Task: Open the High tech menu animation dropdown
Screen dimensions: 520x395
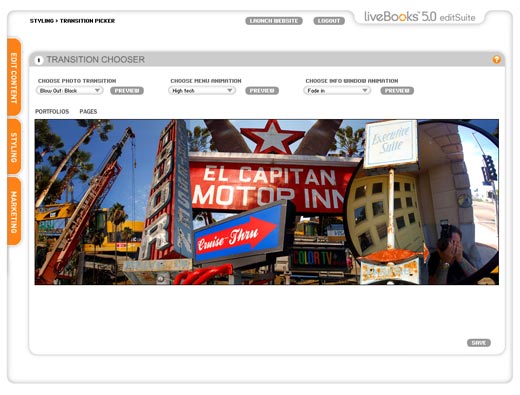Action: pos(202,91)
